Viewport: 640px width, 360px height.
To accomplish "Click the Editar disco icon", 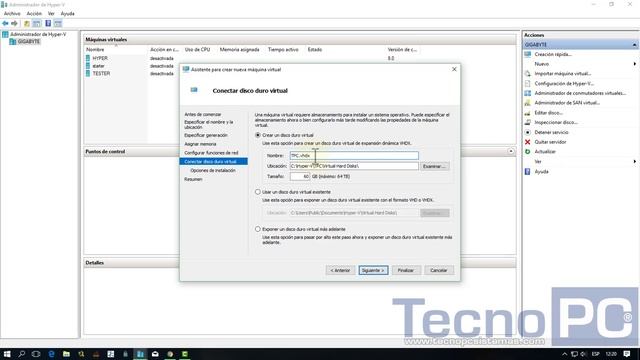I will pos(527,113).
